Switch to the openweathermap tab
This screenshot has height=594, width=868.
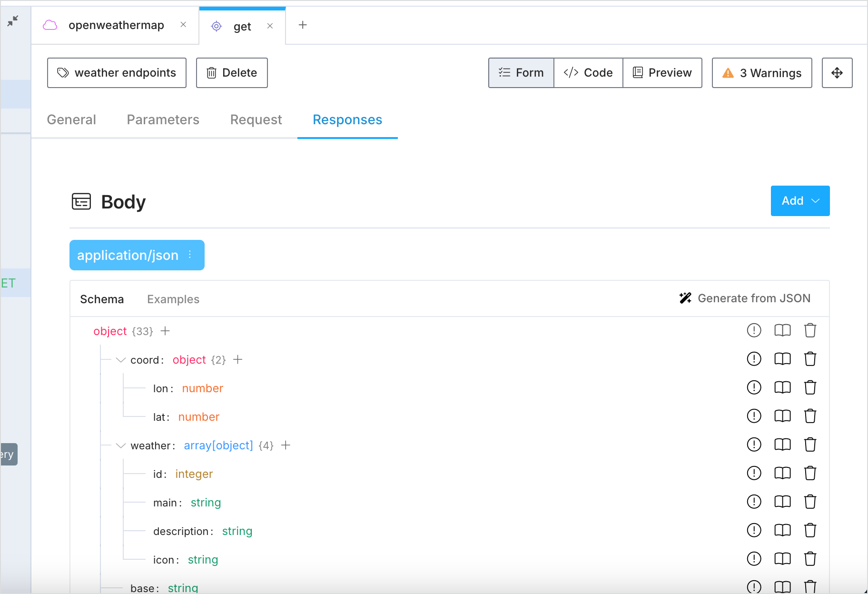[x=116, y=25]
